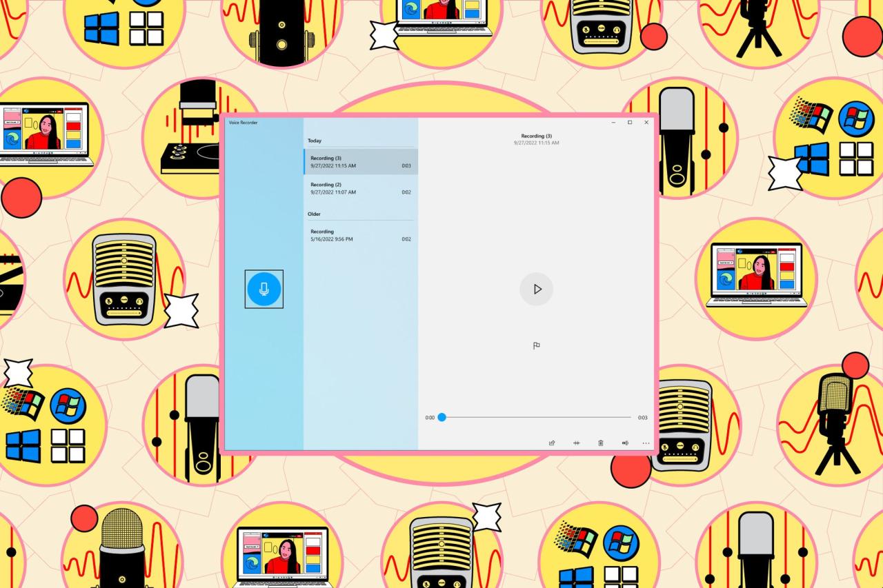Close the Voice Recorder window
Image resolution: width=883 pixels, height=588 pixels.
click(646, 122)
